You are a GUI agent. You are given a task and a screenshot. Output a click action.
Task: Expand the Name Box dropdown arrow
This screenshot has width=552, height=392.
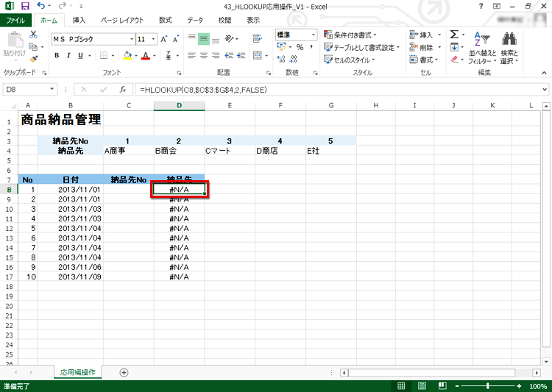pos(52,90)
